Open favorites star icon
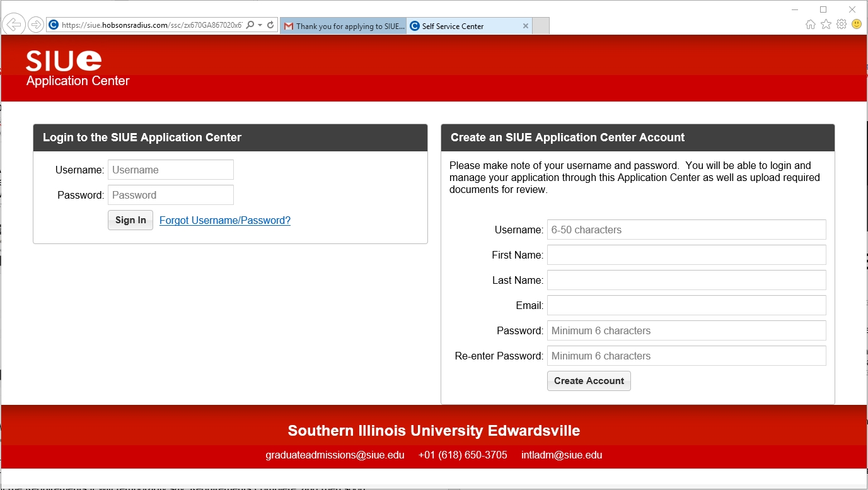The width and height of the screenshot is (868, 490). coord(826,25)
